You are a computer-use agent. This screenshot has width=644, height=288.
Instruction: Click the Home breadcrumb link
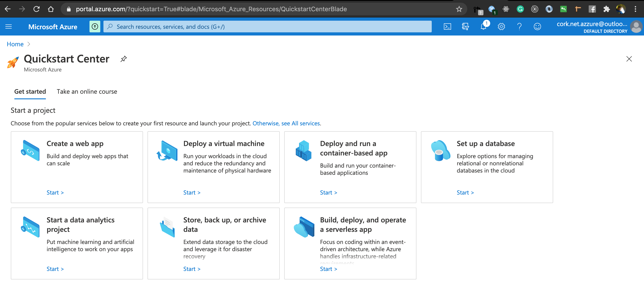click(x=15, y=44)
